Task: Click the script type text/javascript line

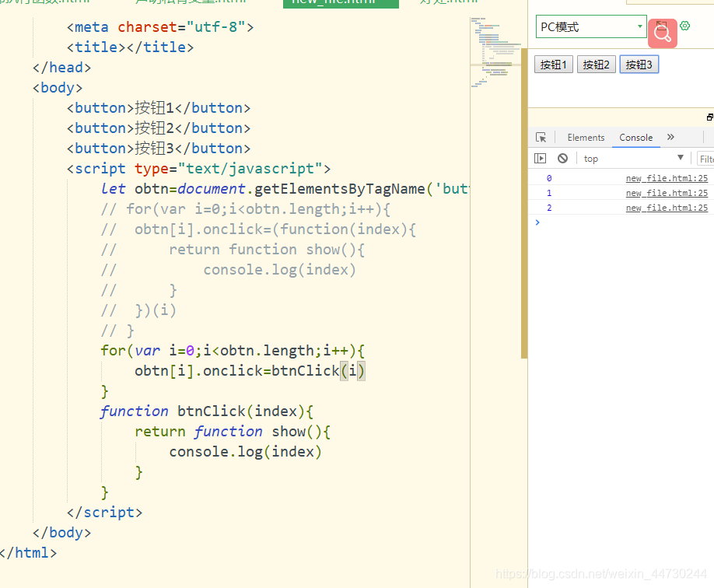Action: 198,169
